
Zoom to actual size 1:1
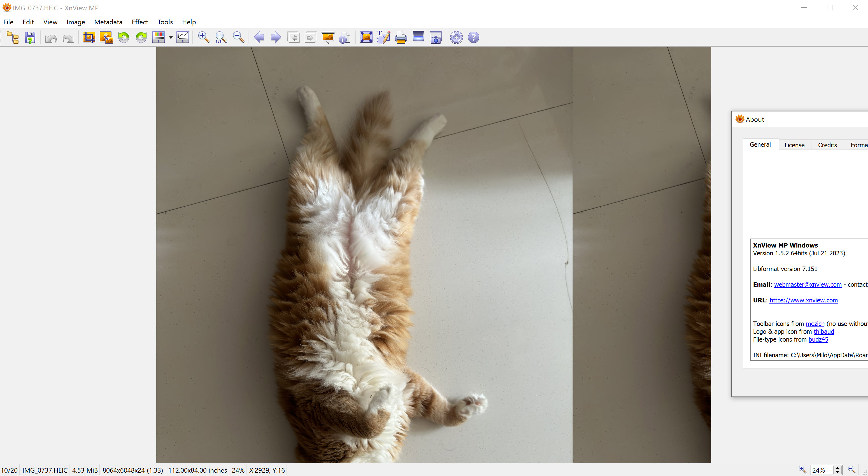221,38
